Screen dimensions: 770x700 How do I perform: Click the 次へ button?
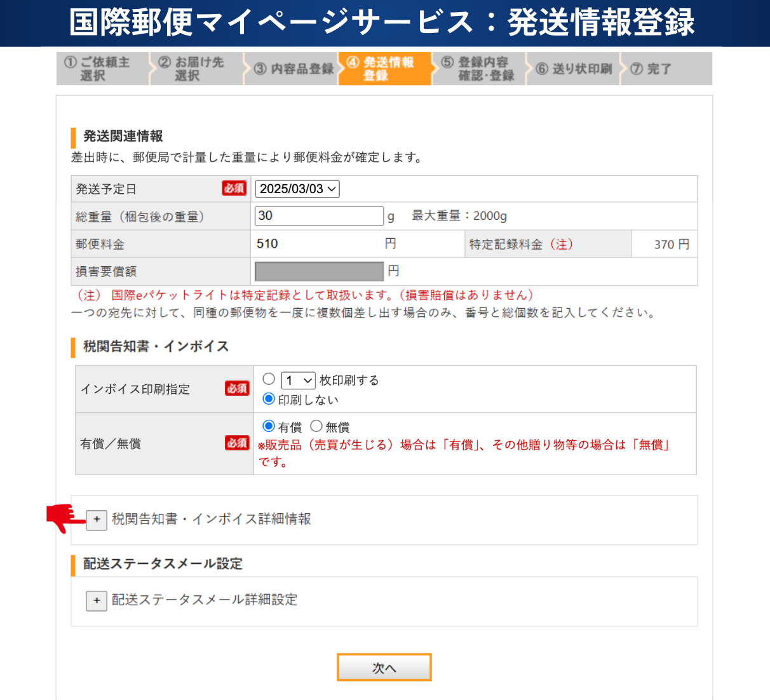coord(384,668)
